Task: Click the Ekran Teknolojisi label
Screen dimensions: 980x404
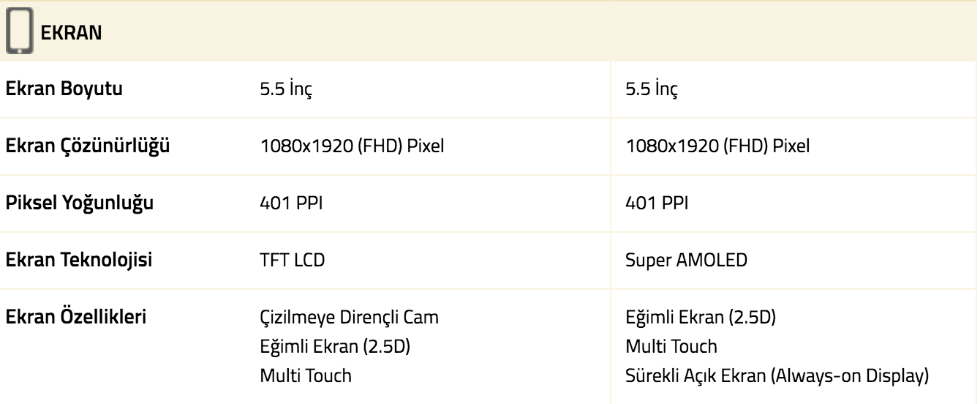Action: (x=78, y=260)
